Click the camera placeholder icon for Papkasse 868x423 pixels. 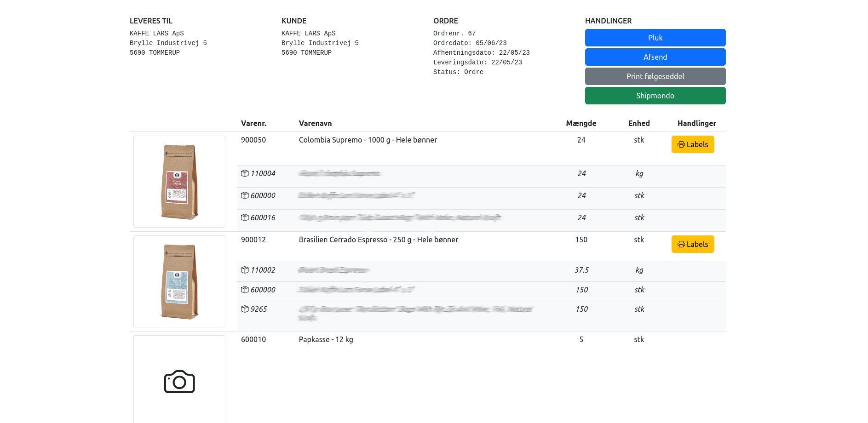click(179, 381)
